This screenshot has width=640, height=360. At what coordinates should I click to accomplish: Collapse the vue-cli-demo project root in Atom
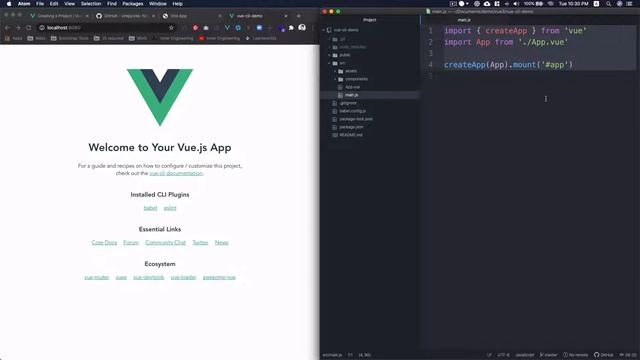[324, 30]
